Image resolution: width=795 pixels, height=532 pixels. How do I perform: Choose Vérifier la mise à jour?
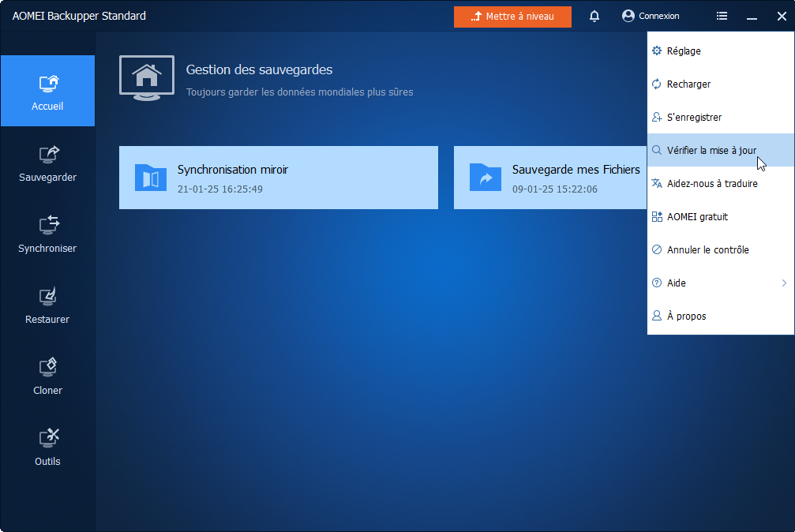pyautogui.click(x=721, y=150)
